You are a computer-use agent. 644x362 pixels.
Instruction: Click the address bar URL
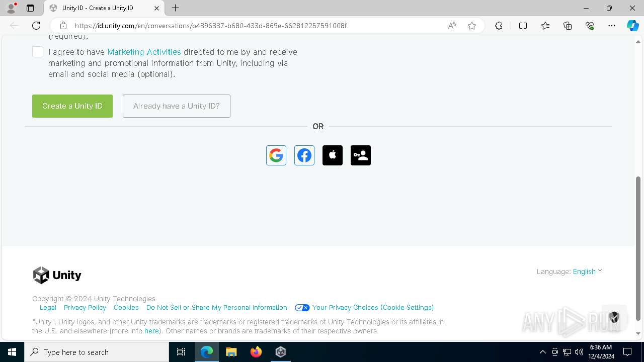click(211, 26)
